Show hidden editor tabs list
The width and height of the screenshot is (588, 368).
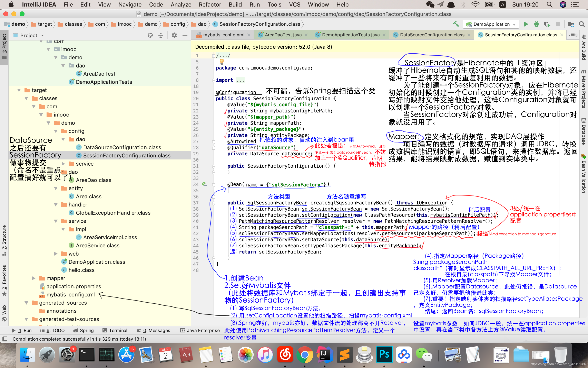tap(573, 35)
